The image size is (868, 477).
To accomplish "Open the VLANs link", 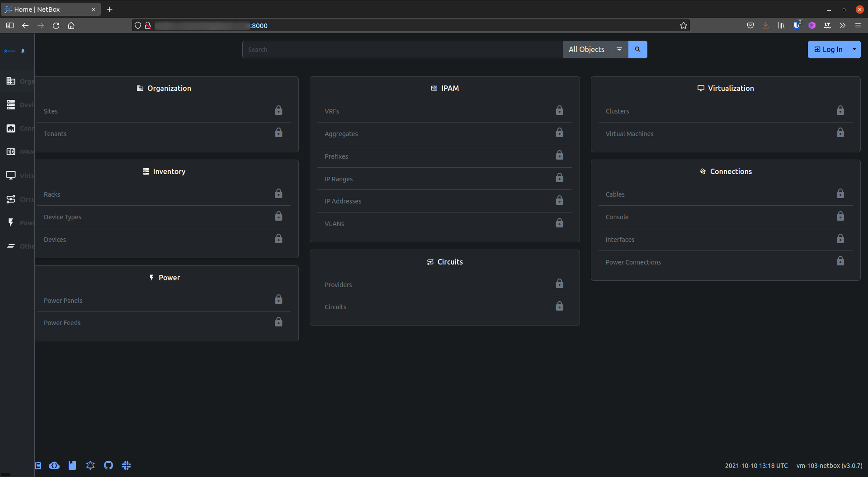I will coord(334,224).
